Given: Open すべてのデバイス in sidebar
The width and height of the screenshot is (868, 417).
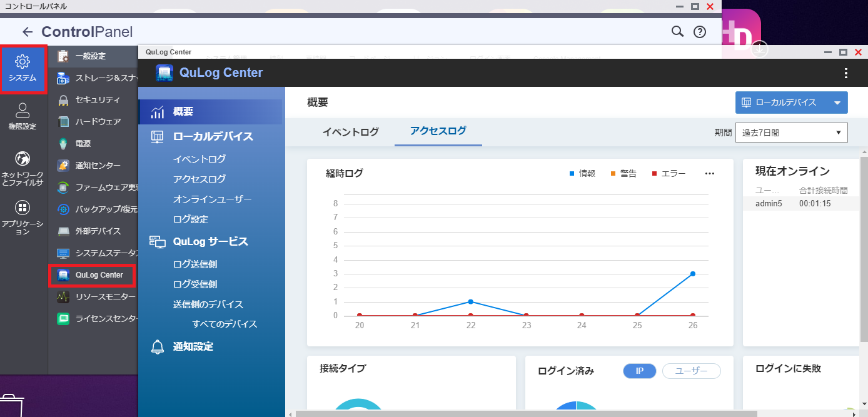Looking at the screenshot, I should [225, 324].
